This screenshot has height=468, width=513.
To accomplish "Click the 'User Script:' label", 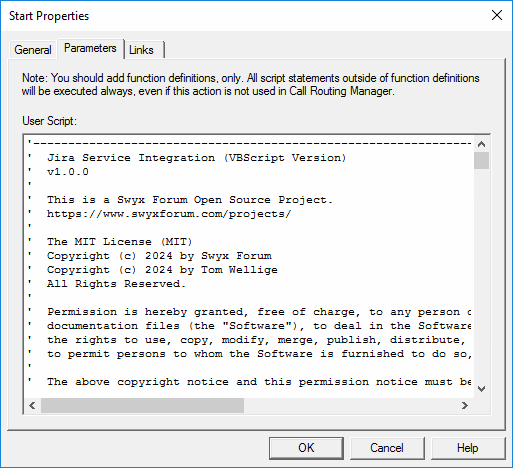I will point(49,121).
